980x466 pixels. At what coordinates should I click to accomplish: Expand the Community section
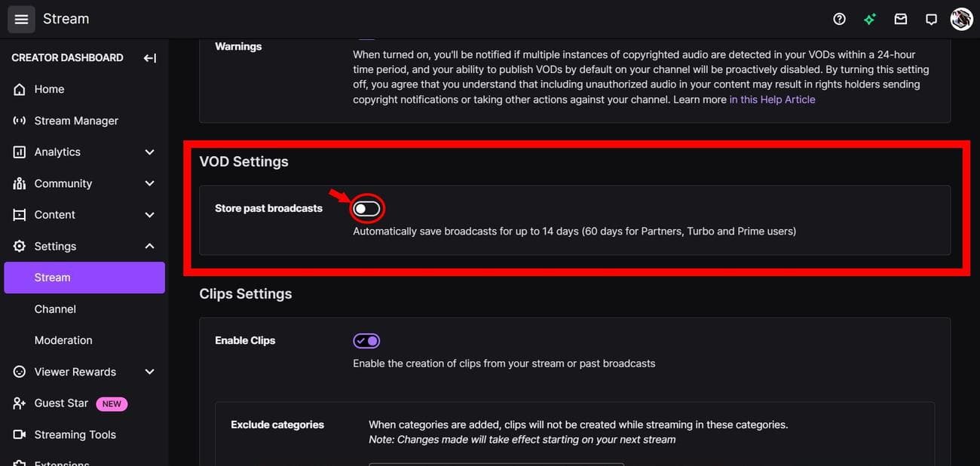click(x=149, y=183)
